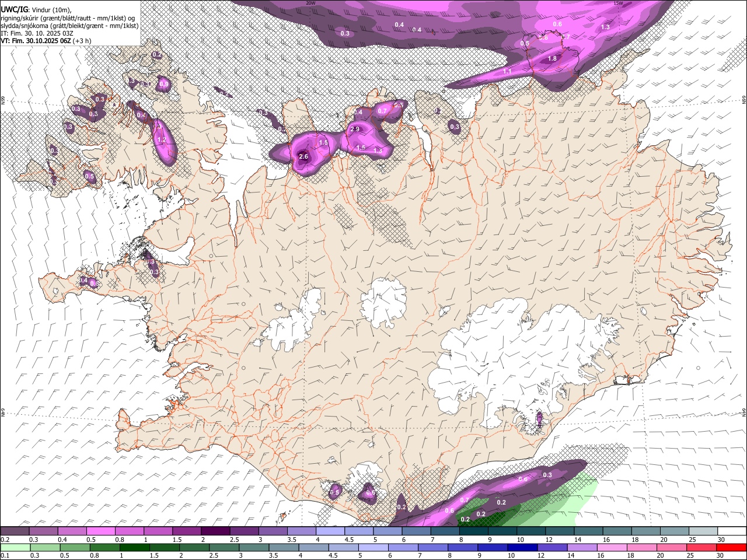This screenshot has height=560, width=747.
Task: Click the '25' label in the bottom legend row
Action: click(692, 555)
